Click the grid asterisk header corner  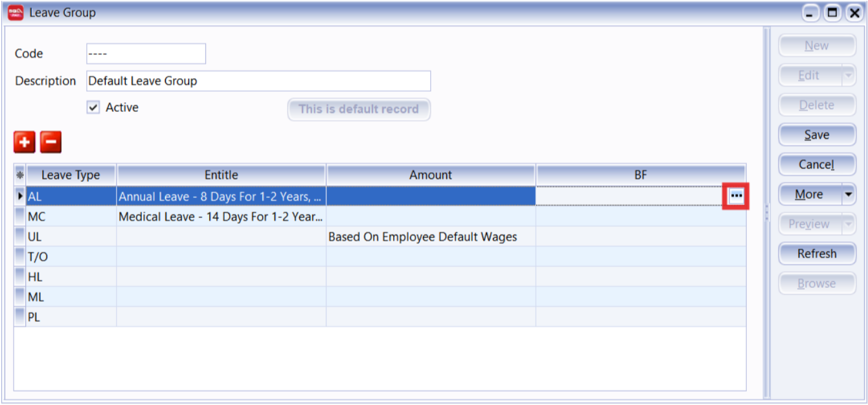19,175
